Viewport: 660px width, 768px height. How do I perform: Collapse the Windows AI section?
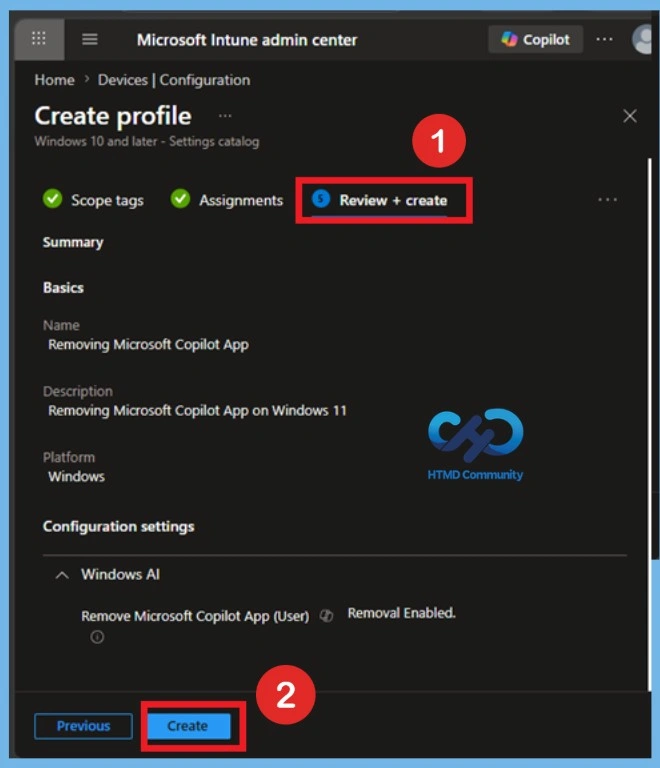62,575
